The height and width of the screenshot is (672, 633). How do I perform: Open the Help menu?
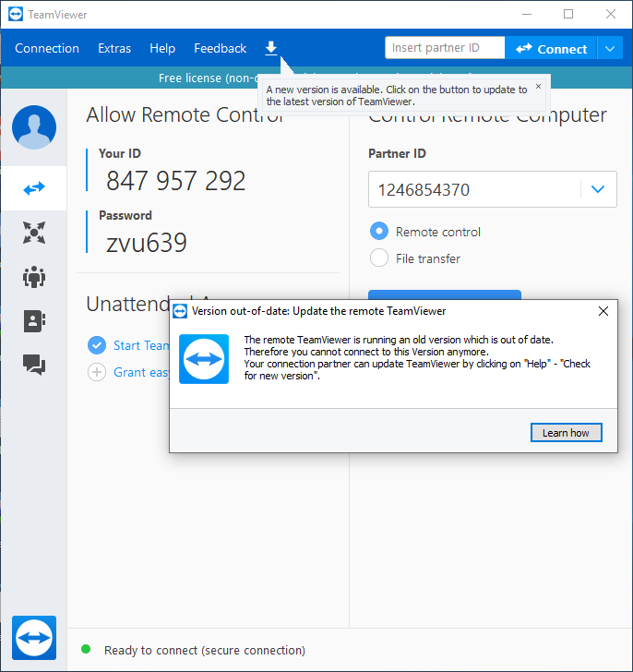(162, 48)
